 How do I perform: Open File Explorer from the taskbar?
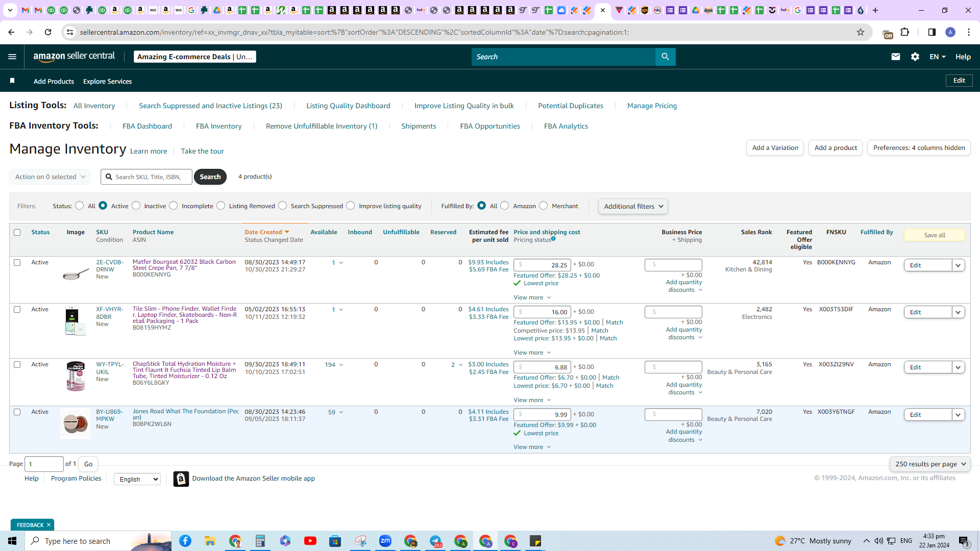[210, 541]
